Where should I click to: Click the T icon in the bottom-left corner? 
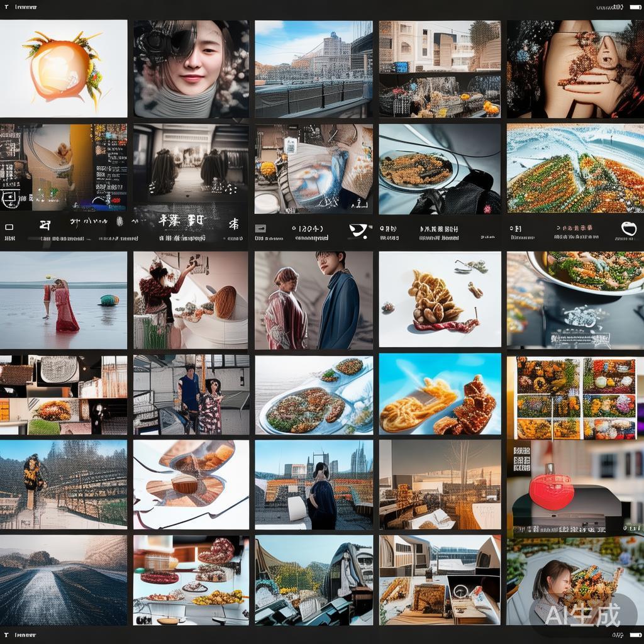click(6, 636)
